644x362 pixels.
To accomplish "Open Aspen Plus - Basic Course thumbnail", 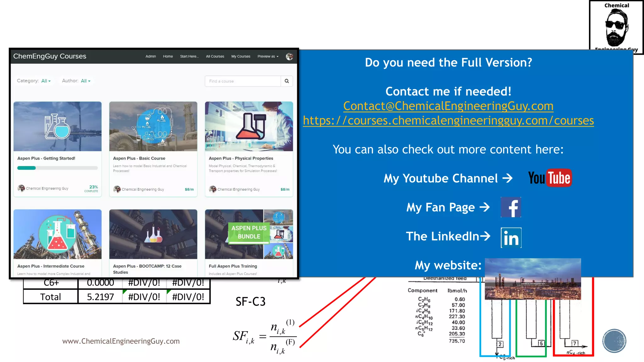I will pyautogui.click(x=153, y=126).
